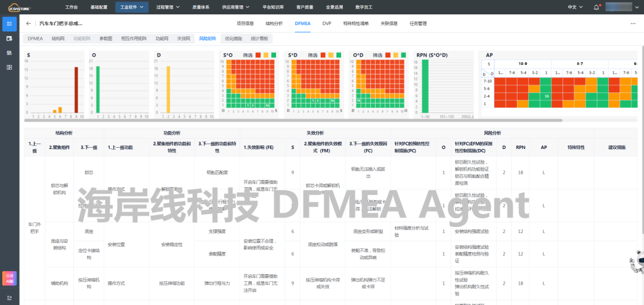Screen dimensions: 644x305
Task: Expand the 工业软件 dropdown menu
Action: 132,7
